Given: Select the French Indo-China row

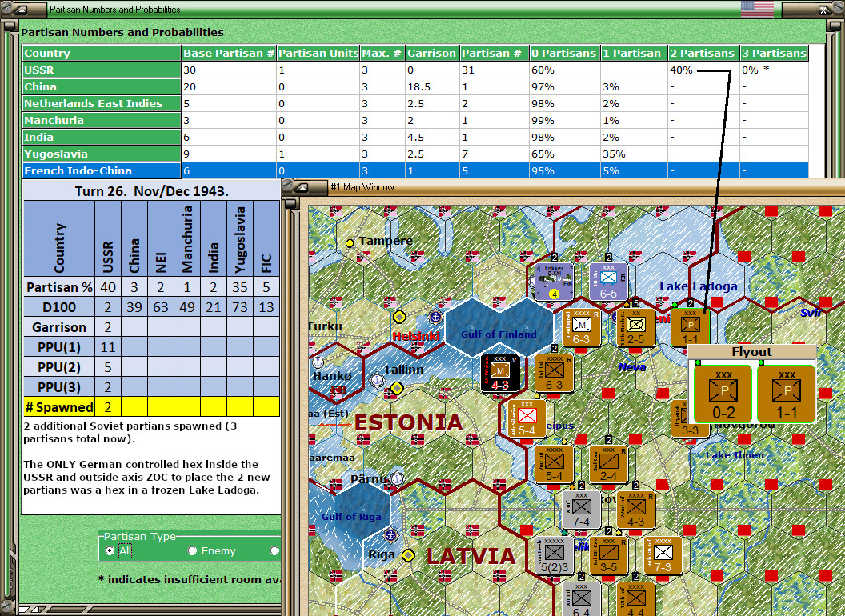Looking at the screenshot, I should coord(415,170).
